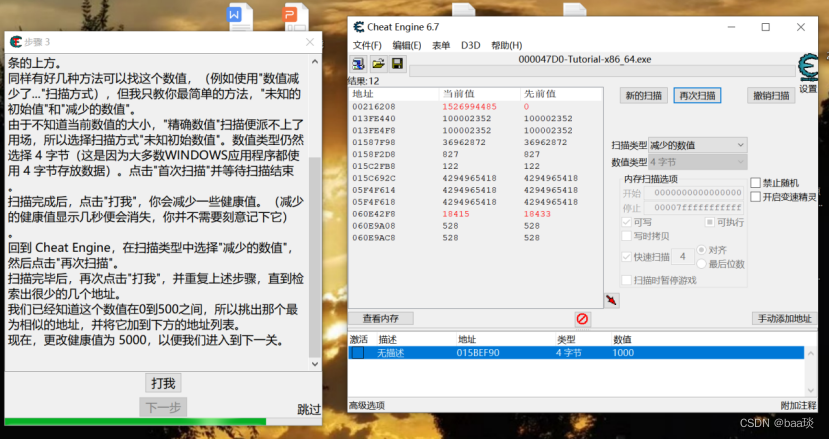Toggle the 扫描时暂停游戏 checkbox
Screen dimensions: 830x439
(x=626, y=280)
